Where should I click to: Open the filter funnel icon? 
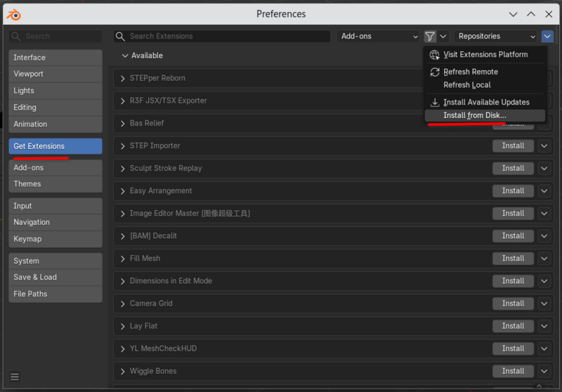pyautogui.click(x=430, y=37)
